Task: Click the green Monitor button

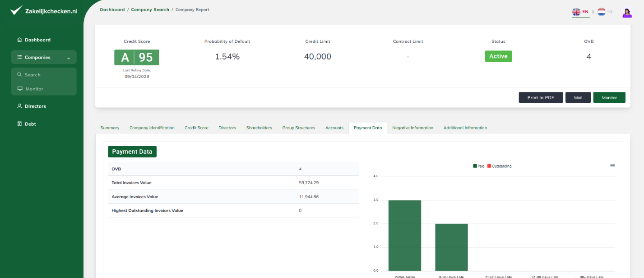Action: coord(609,97)
